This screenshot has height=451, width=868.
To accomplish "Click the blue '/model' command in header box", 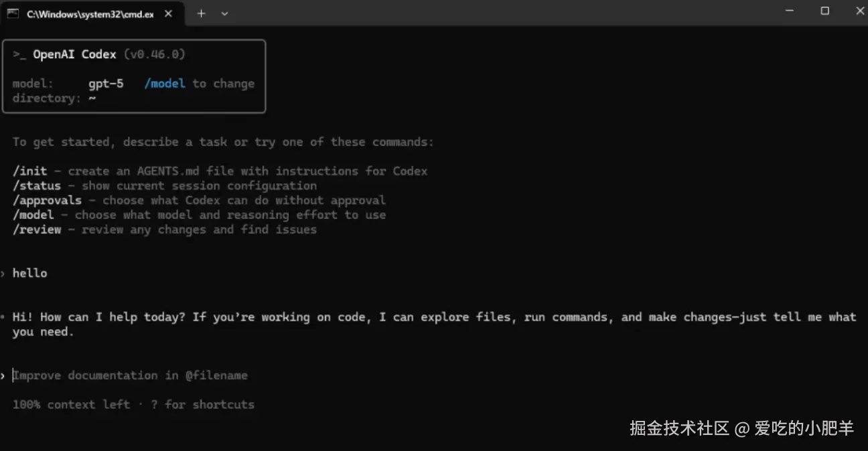I will coord(165,84).
